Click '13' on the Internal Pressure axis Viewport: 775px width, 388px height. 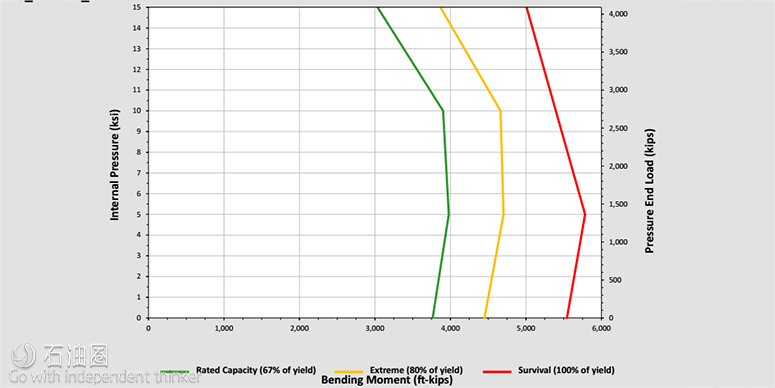(x=137, y=49)
